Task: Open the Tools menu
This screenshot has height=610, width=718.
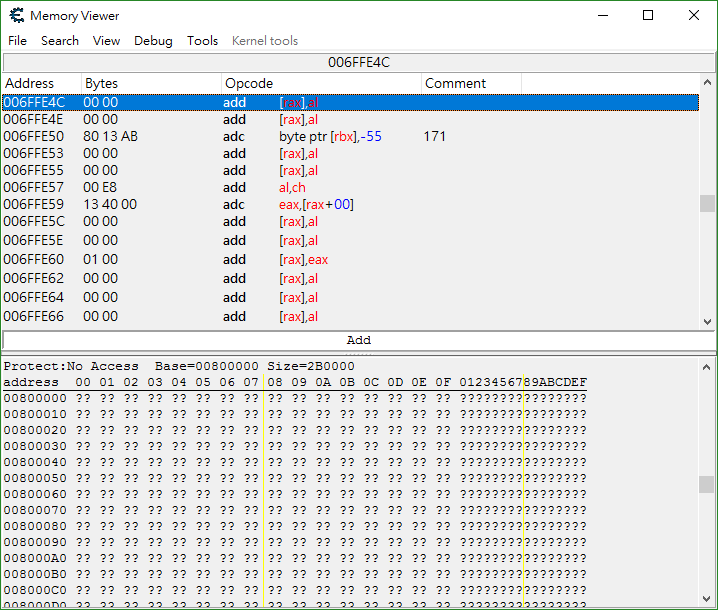Action: tap(202, 41)
